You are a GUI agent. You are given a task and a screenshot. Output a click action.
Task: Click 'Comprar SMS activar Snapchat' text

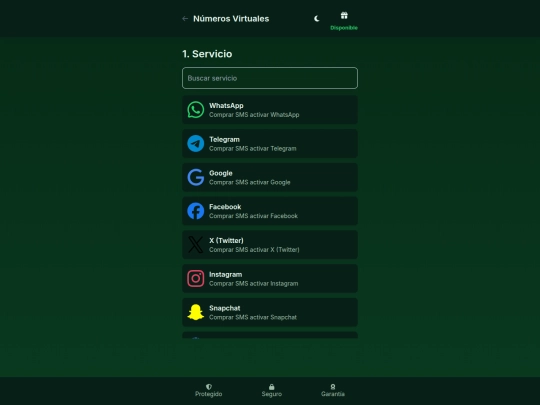click(253, 317)
